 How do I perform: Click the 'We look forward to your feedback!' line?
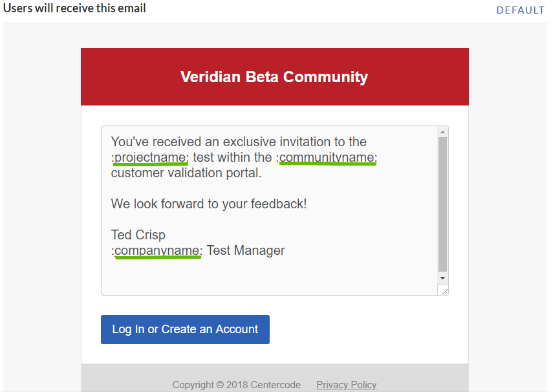click(209, 204)
